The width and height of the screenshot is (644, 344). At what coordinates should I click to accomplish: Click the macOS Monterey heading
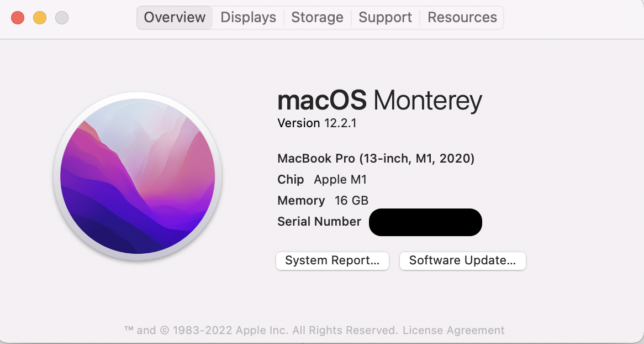(379, 101)
